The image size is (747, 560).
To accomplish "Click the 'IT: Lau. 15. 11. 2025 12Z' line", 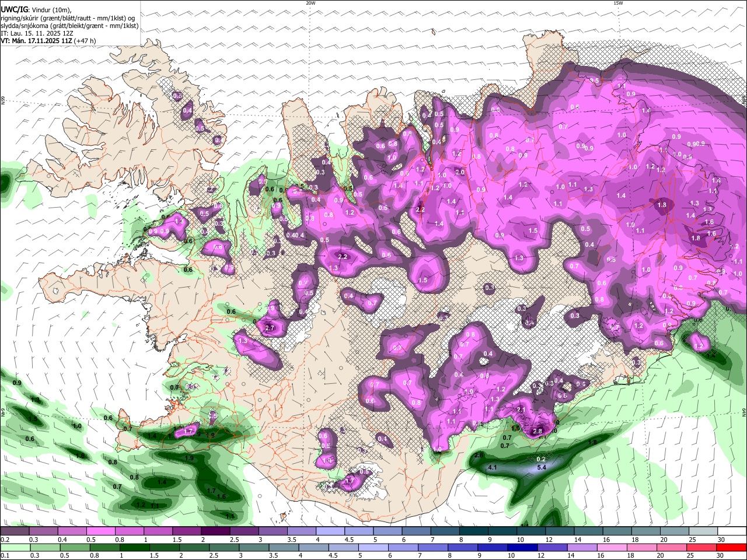I will (x=37, y=33).
